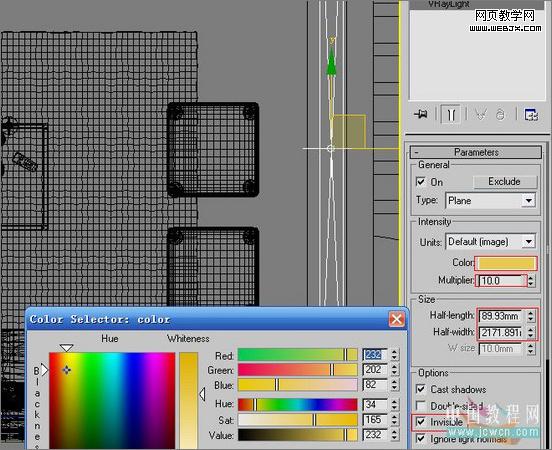Click inside the hue color field
Screen dimensions: 552x450
point(112,401)
